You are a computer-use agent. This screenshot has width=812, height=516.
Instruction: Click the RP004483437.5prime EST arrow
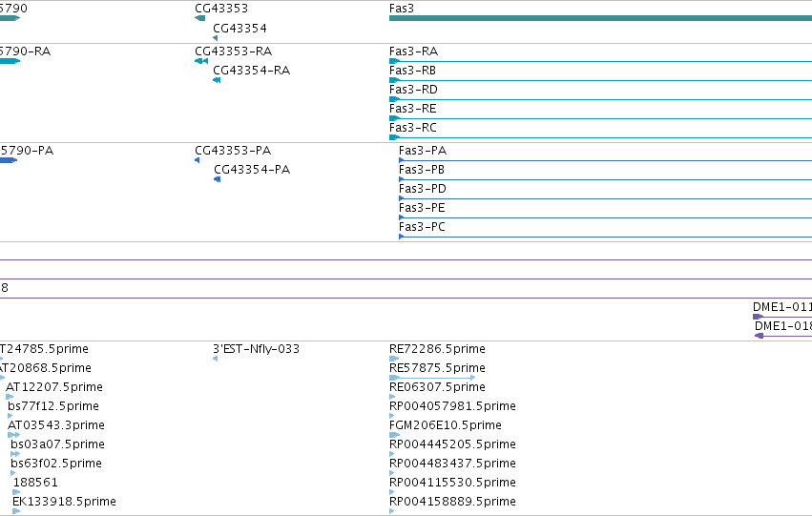(392, 473)
